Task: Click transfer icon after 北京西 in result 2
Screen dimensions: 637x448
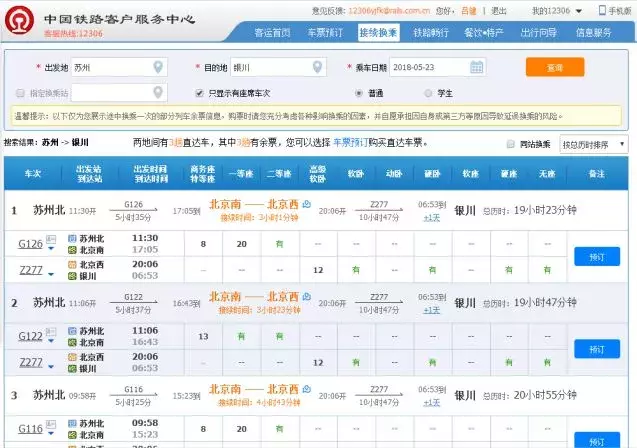Action: 307,297
